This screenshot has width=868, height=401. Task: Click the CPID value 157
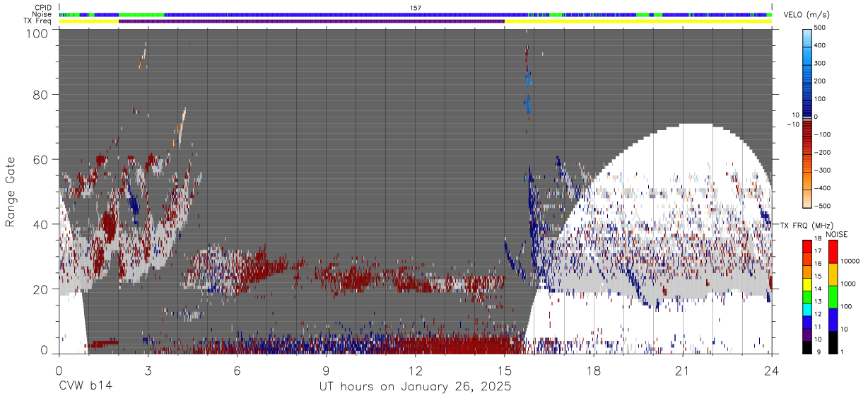coord(416,8)
